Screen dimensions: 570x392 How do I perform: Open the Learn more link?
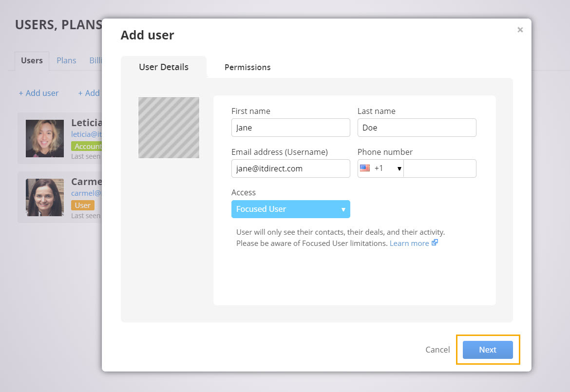(409, 243)
